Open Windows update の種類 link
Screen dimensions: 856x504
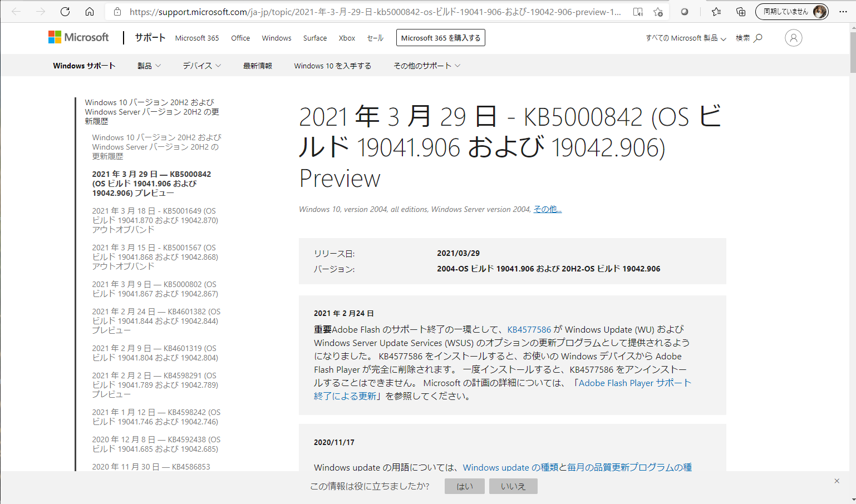coord(577,467)
